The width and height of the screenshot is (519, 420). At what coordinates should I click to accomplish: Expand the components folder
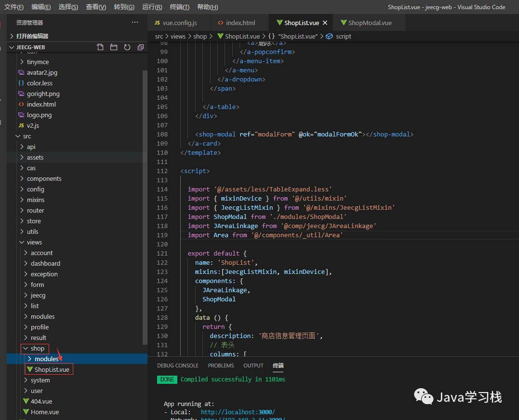point(77,178)
